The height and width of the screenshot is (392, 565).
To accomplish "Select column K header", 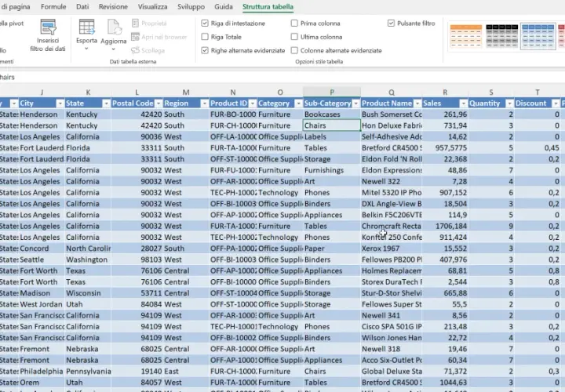I will (88, 93).
